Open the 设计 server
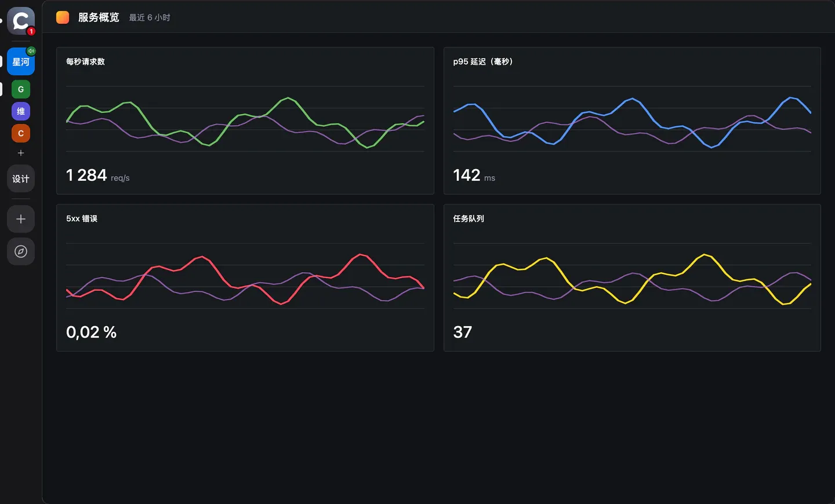Screen dimensions: 835x504 (21, 178)
